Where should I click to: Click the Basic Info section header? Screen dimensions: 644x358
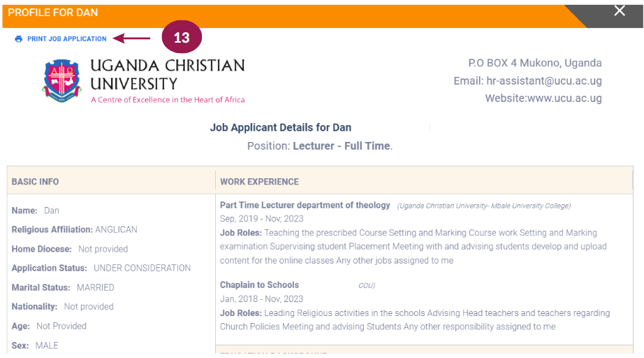click(36, 182)
